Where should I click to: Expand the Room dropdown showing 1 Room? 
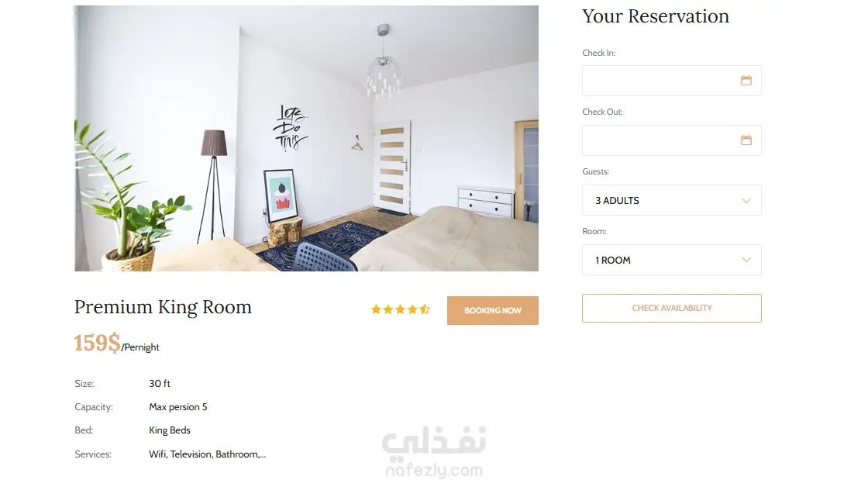(671, 261)
